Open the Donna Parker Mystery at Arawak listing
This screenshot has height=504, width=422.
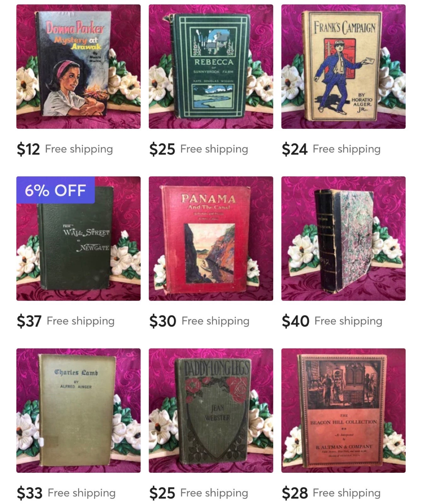pyautogui.click(x=78, y=66)
